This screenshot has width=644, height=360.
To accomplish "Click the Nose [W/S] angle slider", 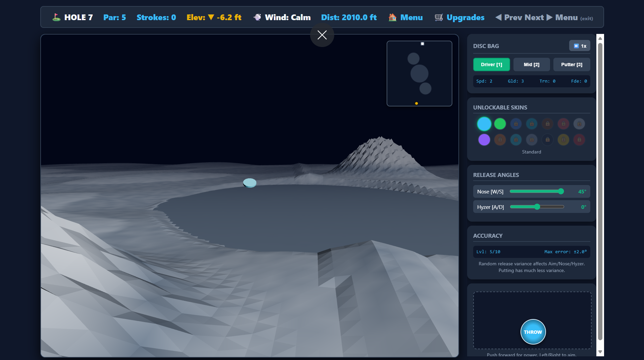I will click(x=537, y=191).
